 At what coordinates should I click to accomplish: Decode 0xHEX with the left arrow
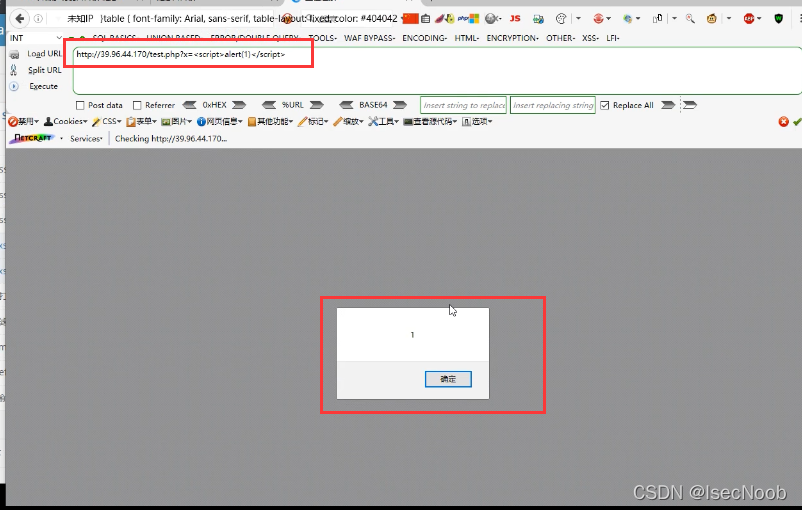coord(189,105)
